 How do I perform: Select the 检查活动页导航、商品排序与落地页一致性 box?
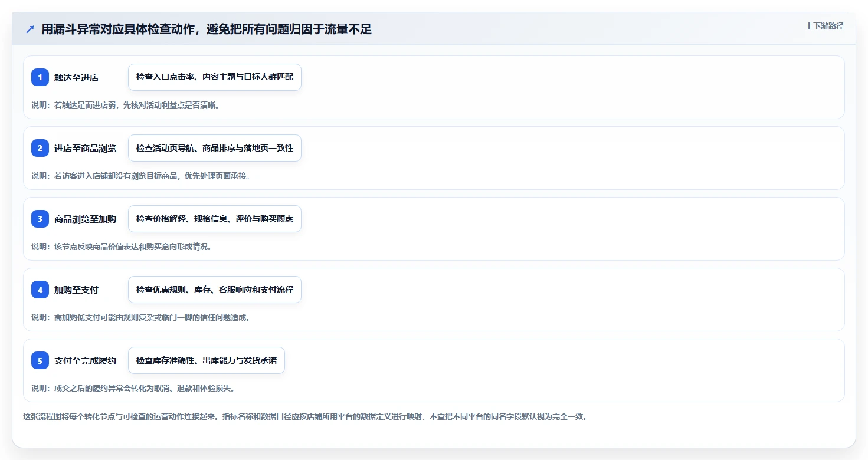215,148
